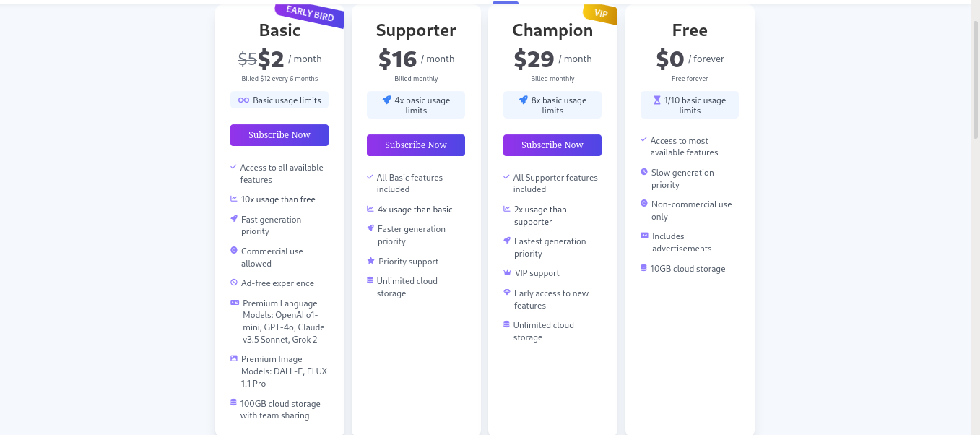
Task: Click infinity icon beside Basic usage limits
Action: pos(243,100)
